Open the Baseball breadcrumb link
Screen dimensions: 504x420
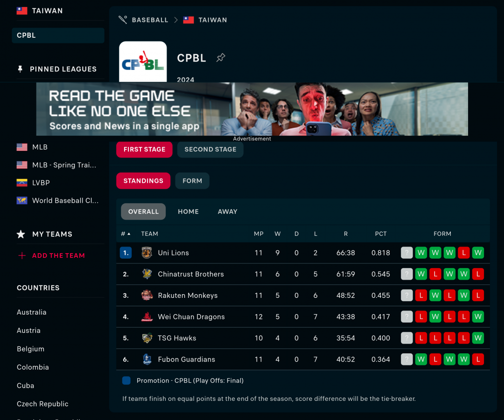[150, 20]
